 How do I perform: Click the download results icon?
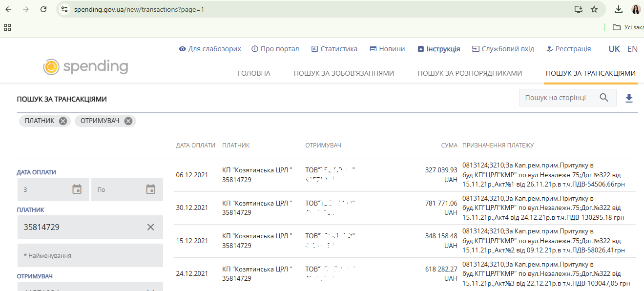(629, 98)
